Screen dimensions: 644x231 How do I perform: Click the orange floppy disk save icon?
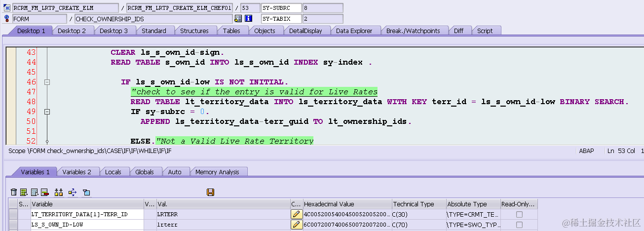[x=211, y=192]
